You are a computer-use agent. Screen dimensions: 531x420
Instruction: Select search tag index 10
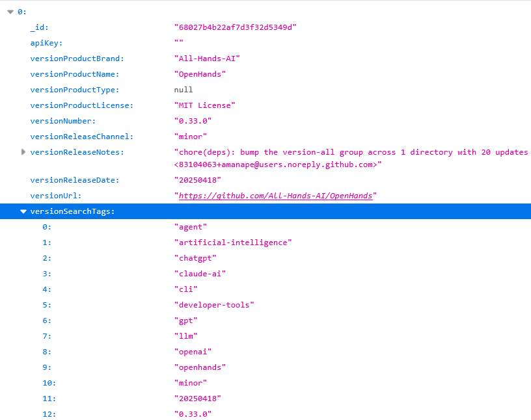click(x=49, y=383)
